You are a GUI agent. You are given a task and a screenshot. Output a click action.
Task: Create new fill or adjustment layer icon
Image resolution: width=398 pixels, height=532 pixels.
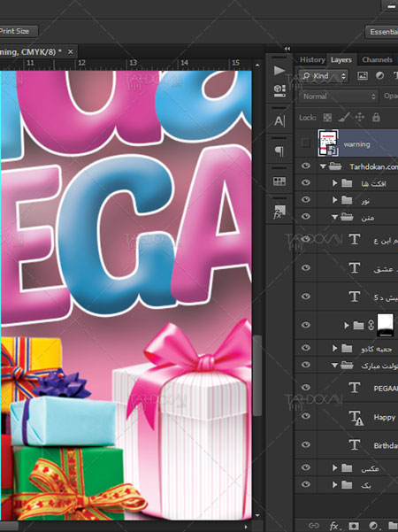[373, 526]
